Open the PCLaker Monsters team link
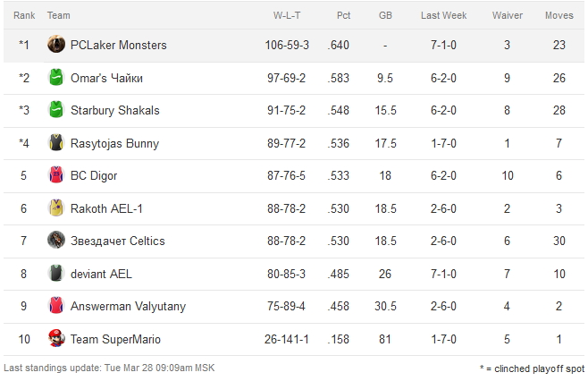 tap(118, 45)
